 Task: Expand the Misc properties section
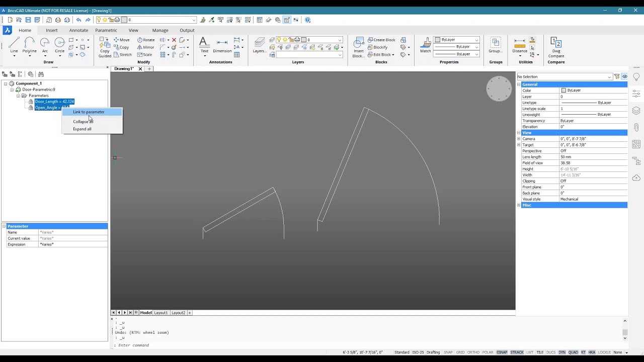(x=519, y=205)
